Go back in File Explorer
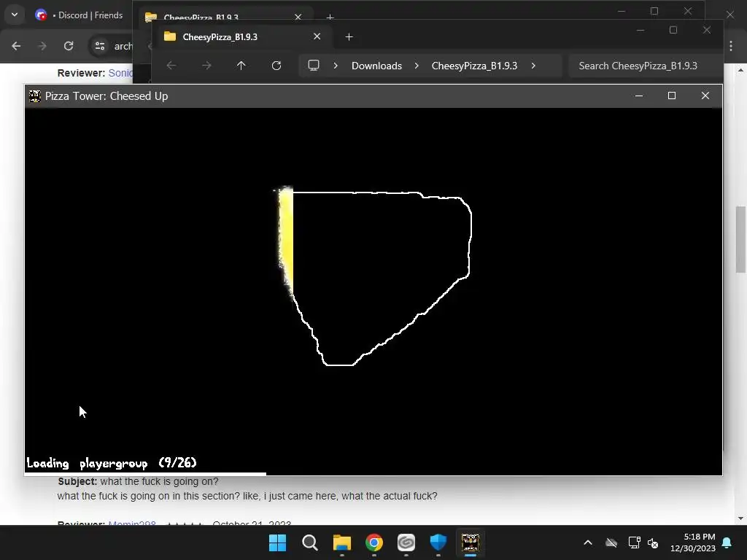747x560 pixels. pos(171,66)
